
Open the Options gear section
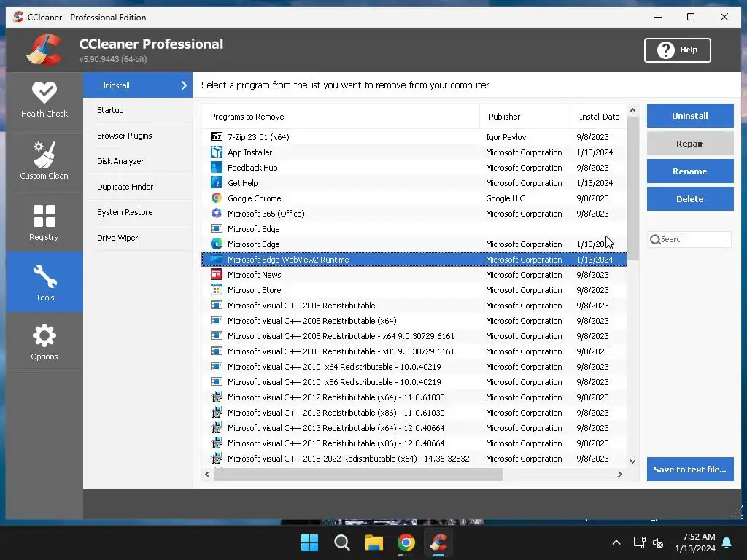44,342
